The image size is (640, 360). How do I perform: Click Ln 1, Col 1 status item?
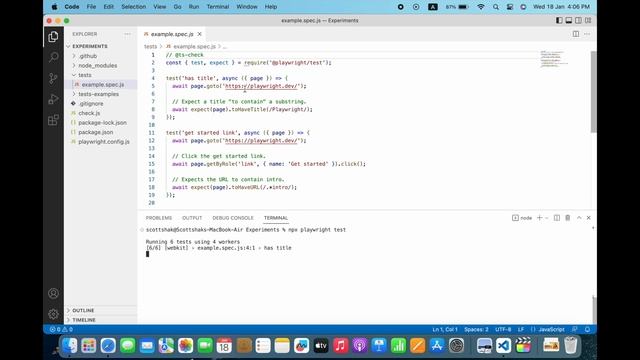click(x=445, y=329)
